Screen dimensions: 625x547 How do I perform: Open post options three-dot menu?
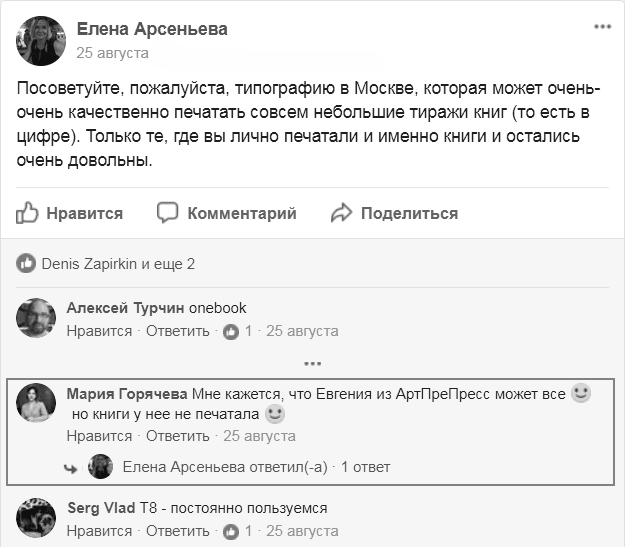click(x=602, y=27)
